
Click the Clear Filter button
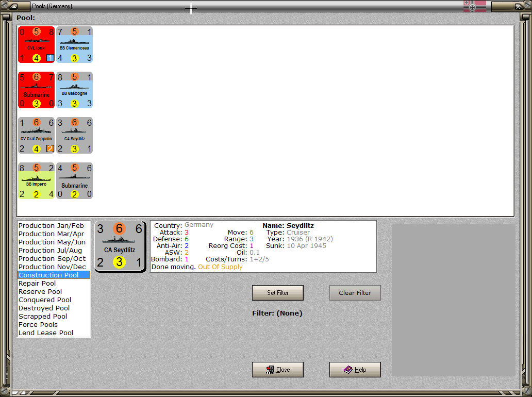tap(355, 293)
